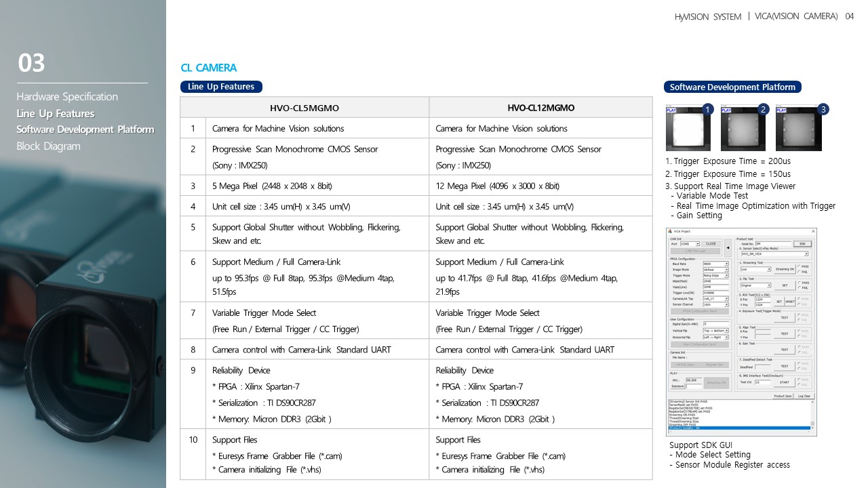This screenshot has height=488, width=868.
Task: Click the Log Clear button
Action: [x=804, y=396]
